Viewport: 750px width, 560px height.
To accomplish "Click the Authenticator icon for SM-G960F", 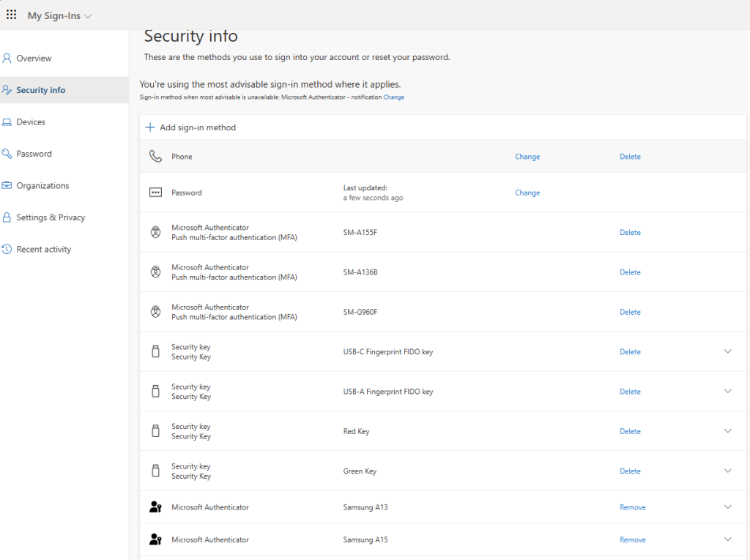I will [155, 312].
